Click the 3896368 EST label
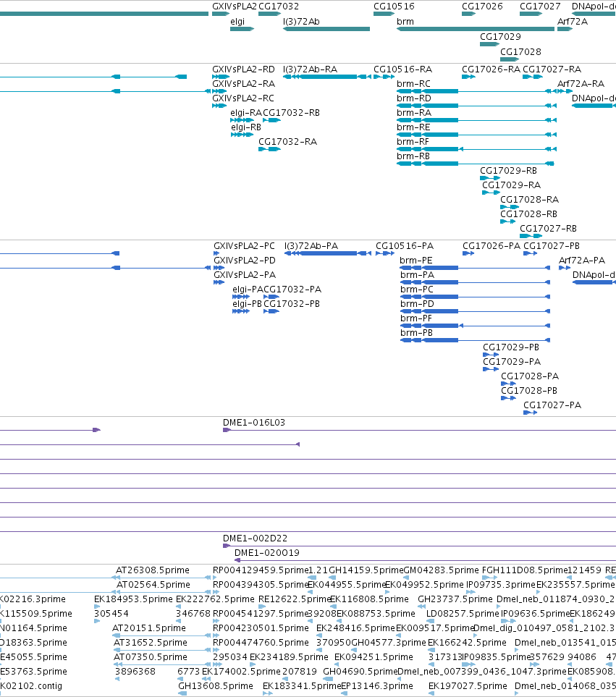This screenshot has height=697, width=616. pyautogui.click(x=135, y=671)
